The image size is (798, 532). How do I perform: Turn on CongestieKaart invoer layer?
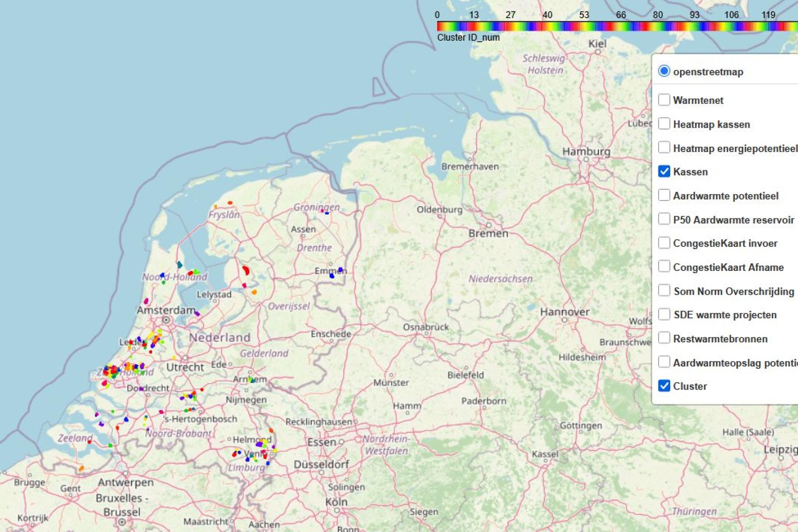tap(664, 243)
